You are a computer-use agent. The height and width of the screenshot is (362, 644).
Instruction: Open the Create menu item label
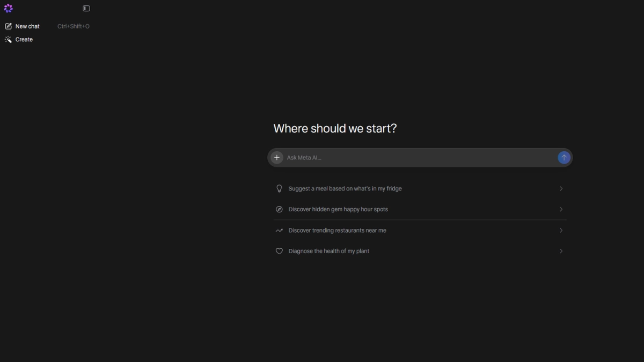click(x=24, y=40)
